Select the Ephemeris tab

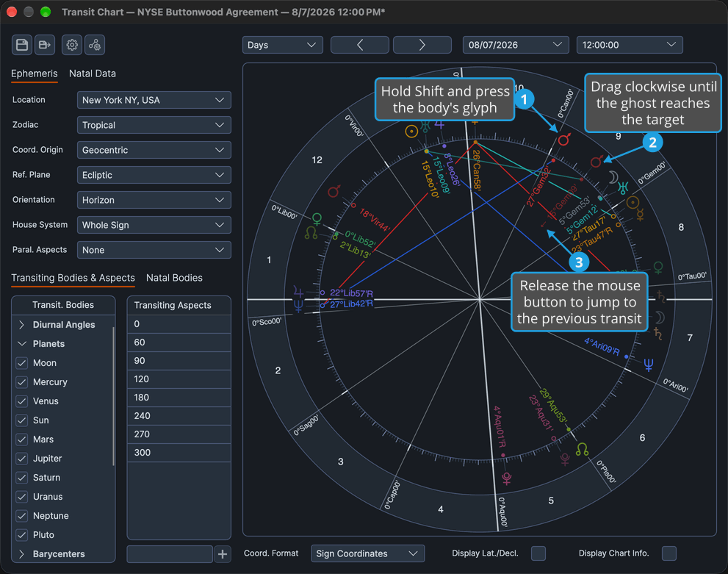[x=35, y=73]
